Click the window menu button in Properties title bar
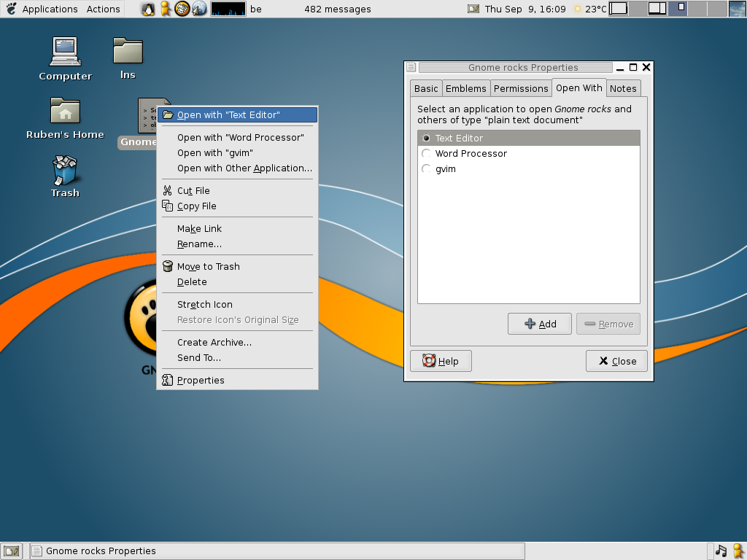 (x=411, y=67)
